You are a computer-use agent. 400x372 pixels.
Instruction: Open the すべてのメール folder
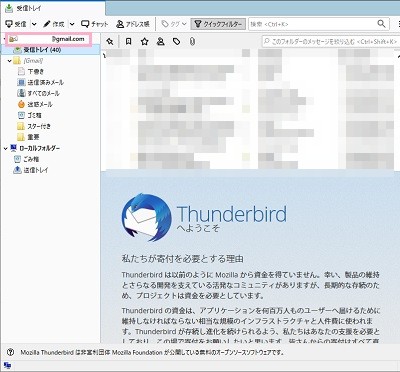[39, 94]
